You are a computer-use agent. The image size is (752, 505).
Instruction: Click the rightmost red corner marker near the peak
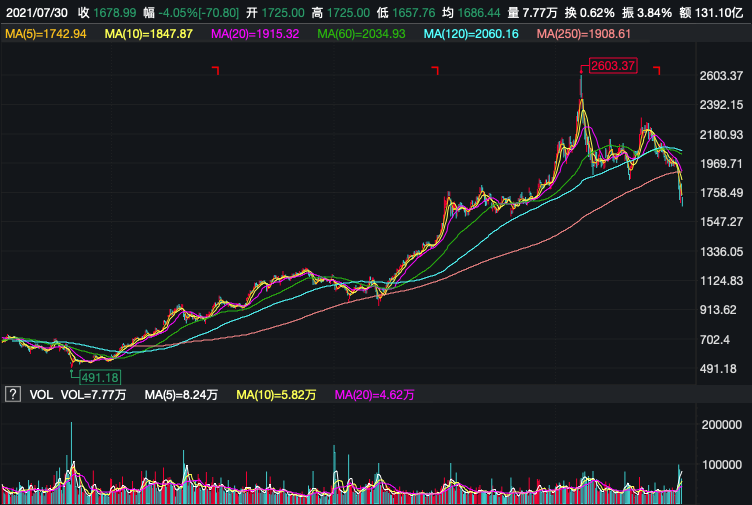[658, 70]
